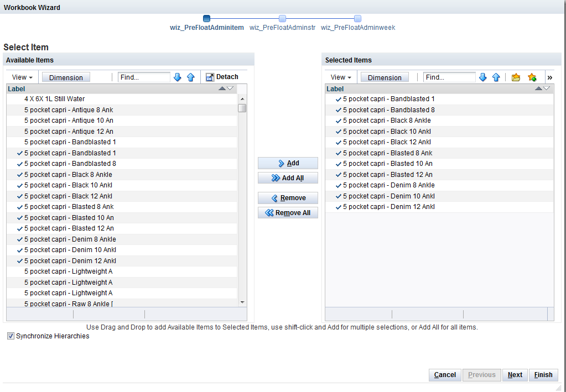Select Black 8 Ankle in Selected Items
Screen dimensions: 566x392
coord(439,121)
